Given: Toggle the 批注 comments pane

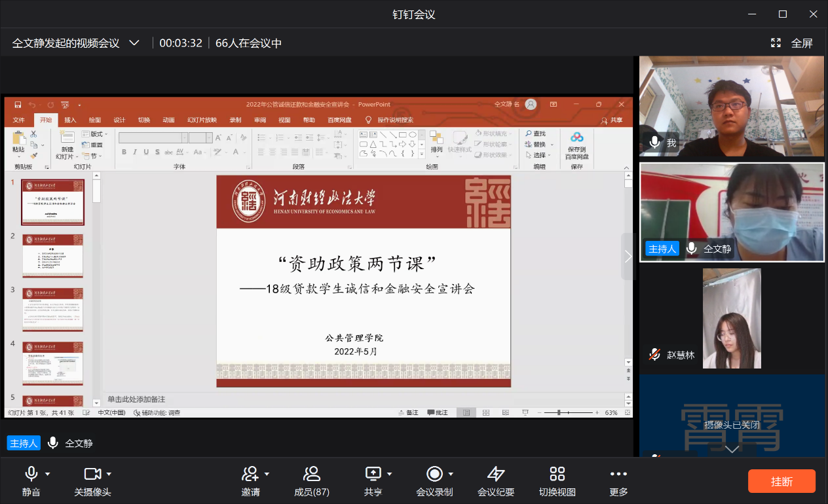Looking at the screenshot, I should click(438, 413).
